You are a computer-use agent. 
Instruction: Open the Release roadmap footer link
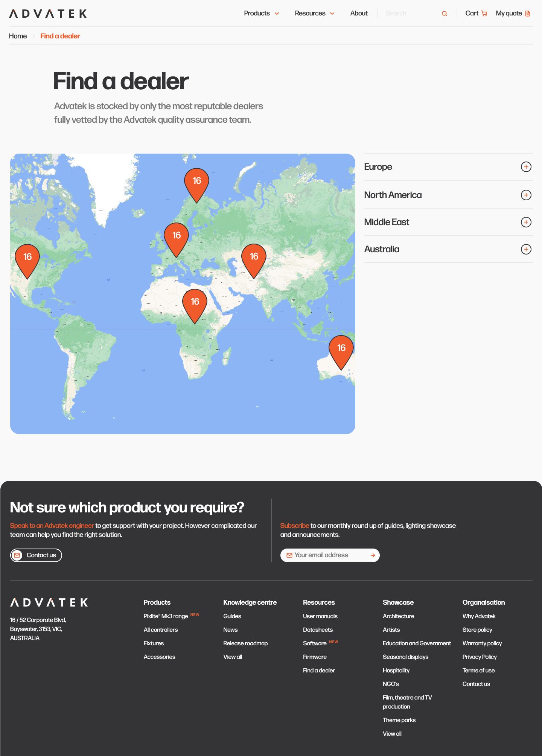(245, 643)
